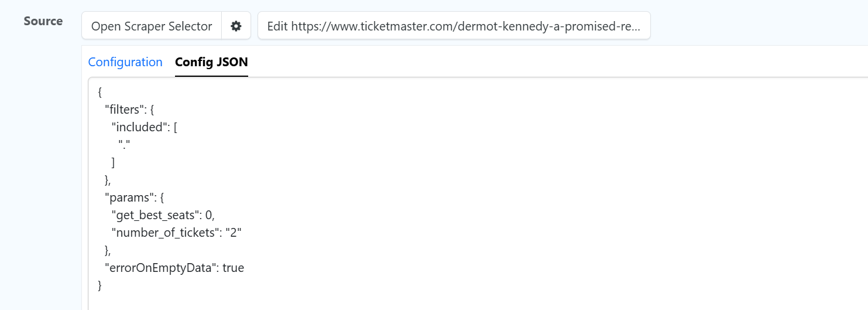Switch to the Configuration tab
The width and height of the screenshot is (868, 310).
[x=125, y=62]
